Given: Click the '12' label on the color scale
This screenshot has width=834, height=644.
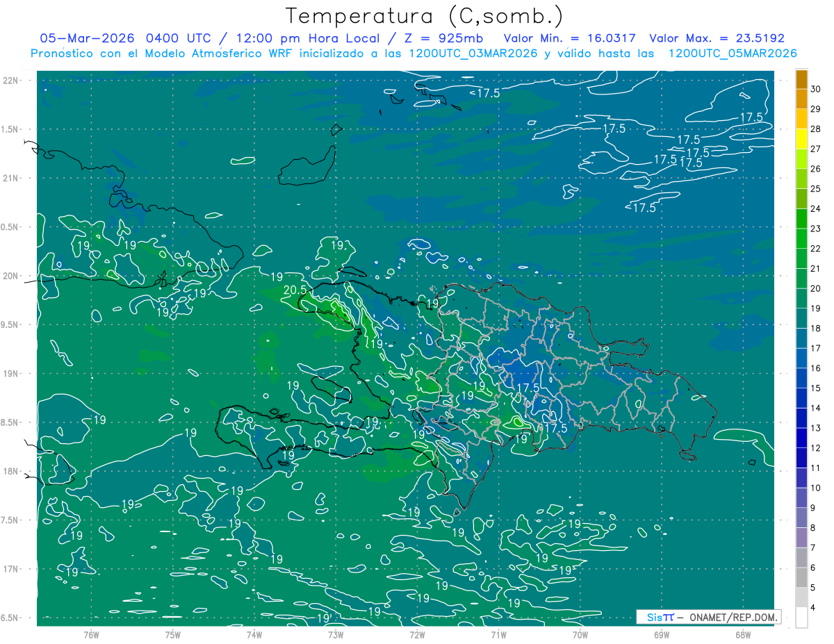Looking at the screenshot, I should click(x=816, y=448).
